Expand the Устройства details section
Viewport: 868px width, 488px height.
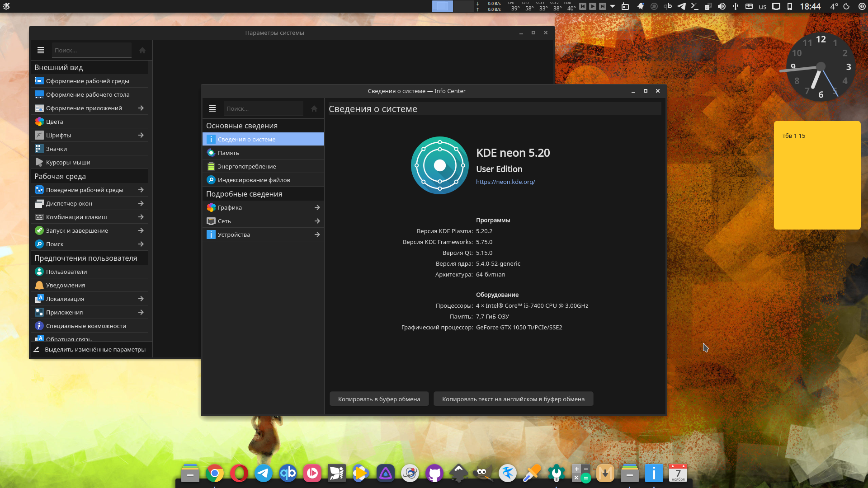(x=264, y=235)
